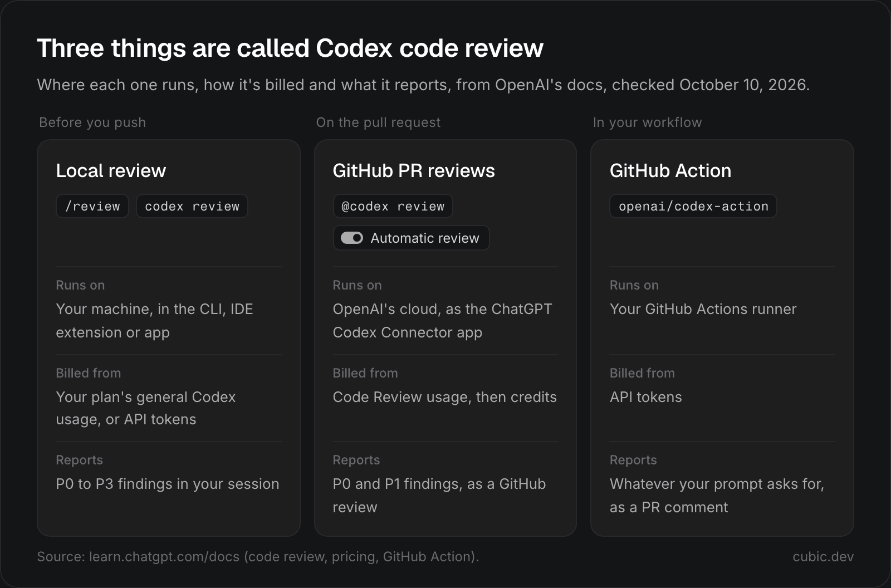The image size is (891, 588).
Task: Click the Source: learn.chatgpt.com/docs footer text
Action: (258, 557)
